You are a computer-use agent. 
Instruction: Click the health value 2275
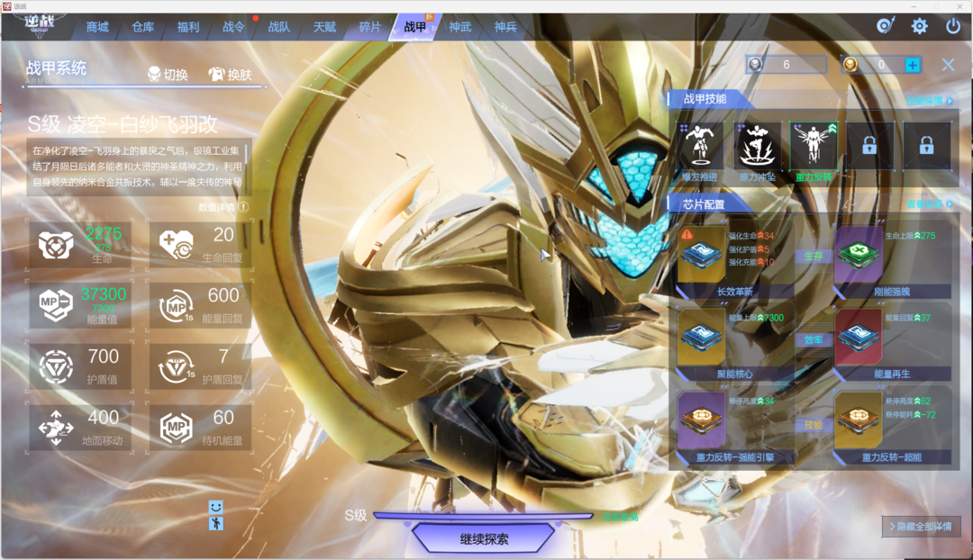tap(103, 234)
